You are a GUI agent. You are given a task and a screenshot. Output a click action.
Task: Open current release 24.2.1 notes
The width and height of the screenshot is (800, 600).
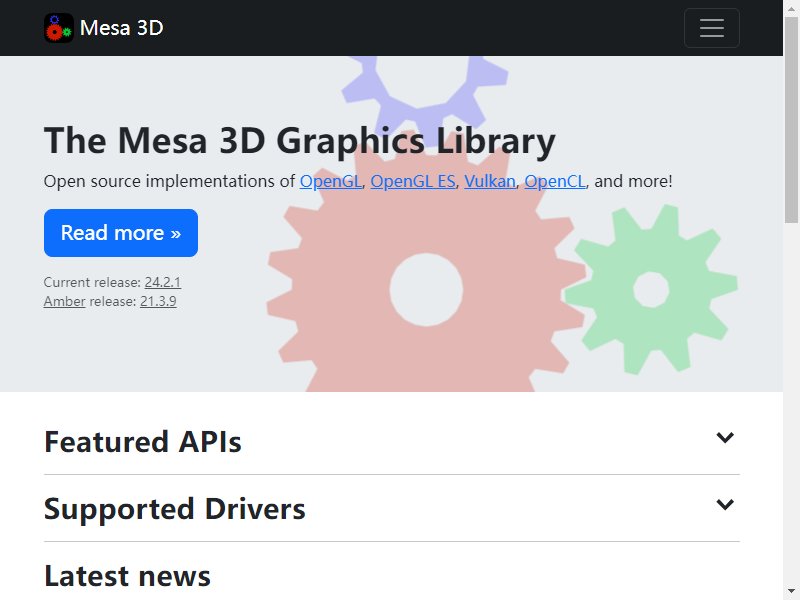point(163,282)
